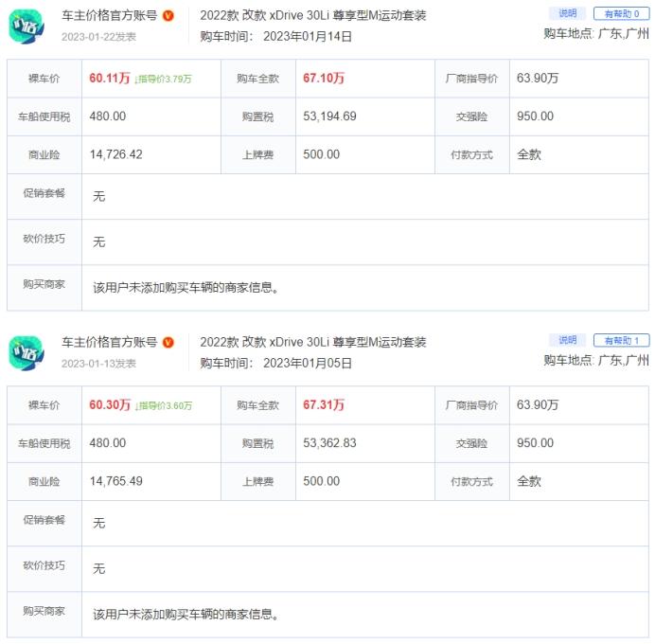This screenshot has width=655, height=644.
Task: Click 购车时间 2023年01月14日
Action: pos(275,36)
